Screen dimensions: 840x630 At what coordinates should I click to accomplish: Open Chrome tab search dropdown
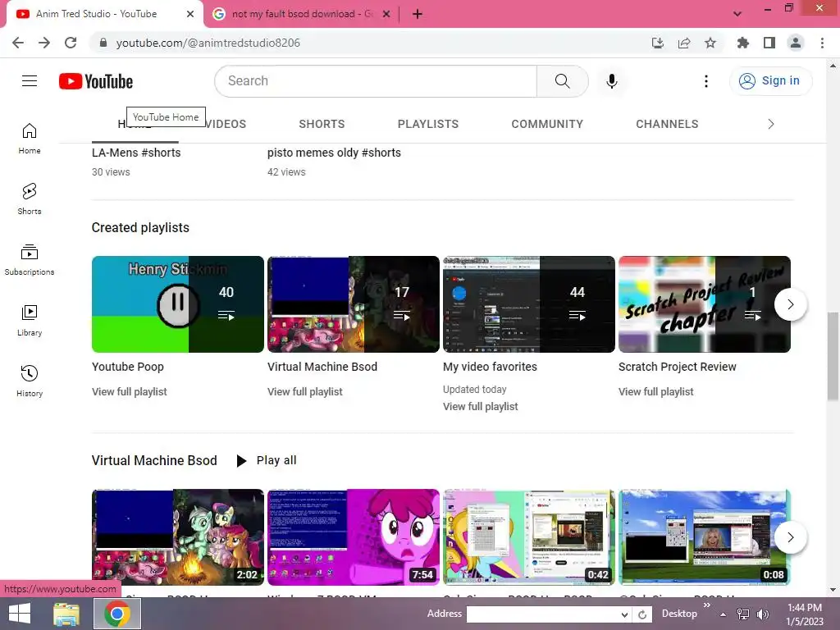pyautogui.click(x=737, y=14)
